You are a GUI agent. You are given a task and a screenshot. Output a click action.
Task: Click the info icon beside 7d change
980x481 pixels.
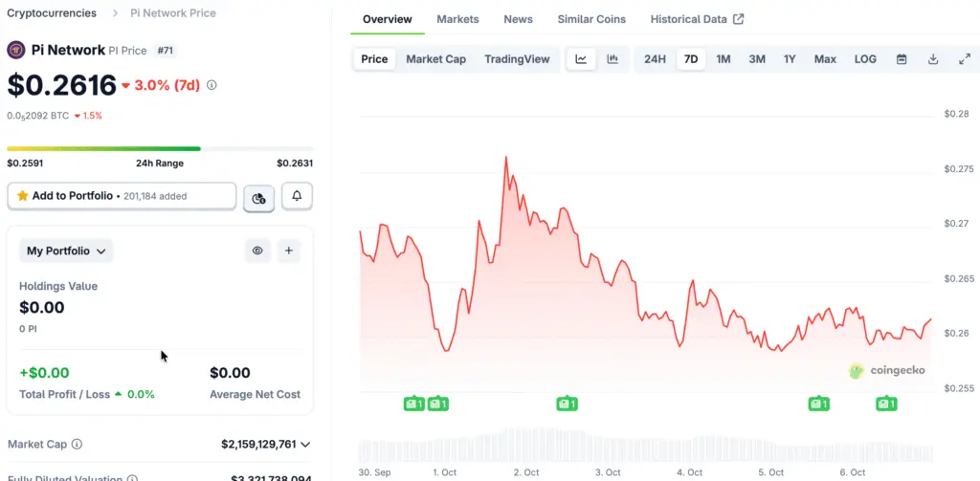[x=212, y=85]
